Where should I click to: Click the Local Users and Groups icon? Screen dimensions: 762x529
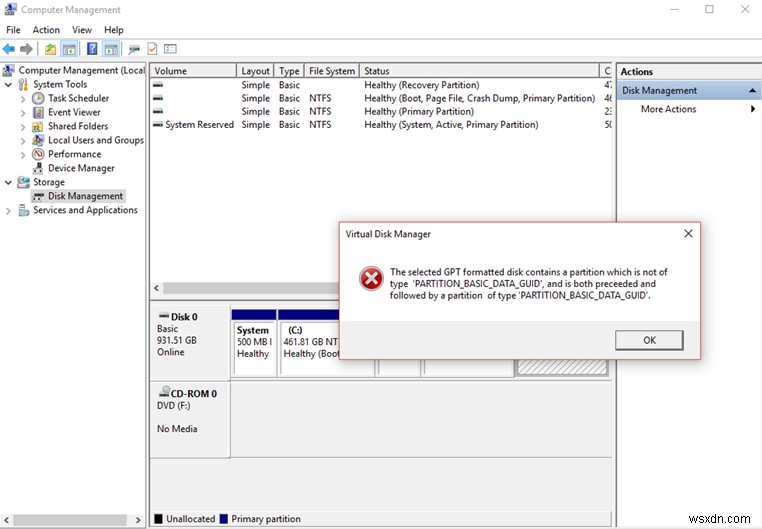(38, 140)
